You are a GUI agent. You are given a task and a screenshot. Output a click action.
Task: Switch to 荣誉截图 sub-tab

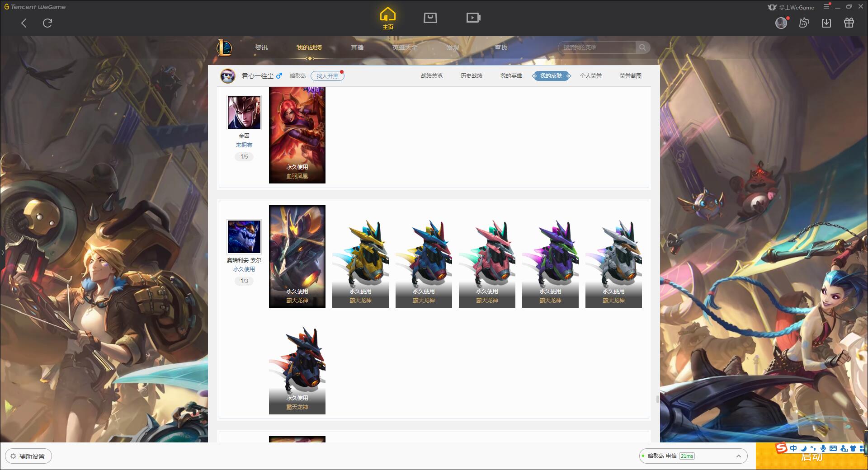click(x=631, y=76)
